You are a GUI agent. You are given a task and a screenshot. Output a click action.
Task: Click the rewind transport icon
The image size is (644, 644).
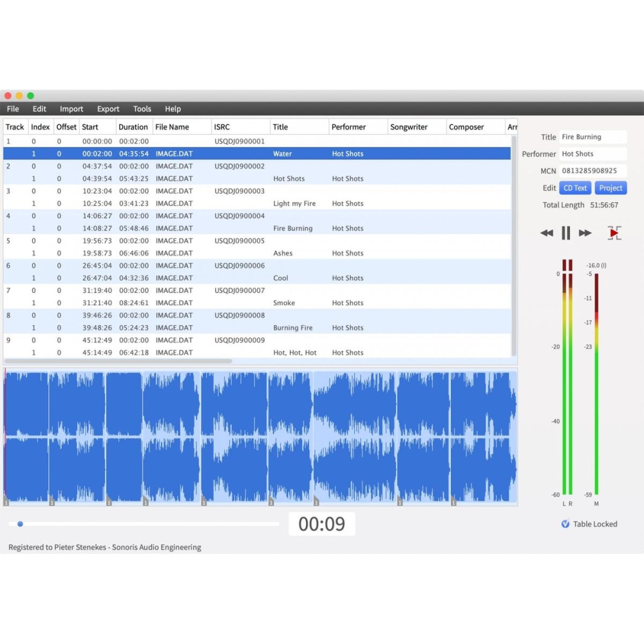[x=546, y=232]
